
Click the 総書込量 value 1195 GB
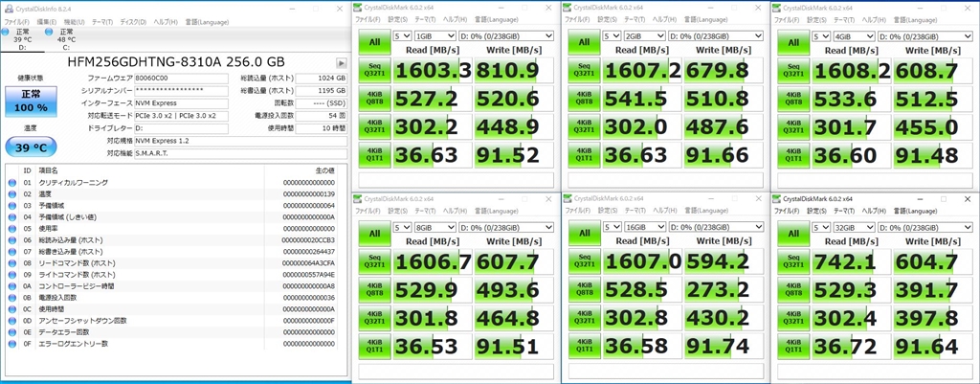321,91
